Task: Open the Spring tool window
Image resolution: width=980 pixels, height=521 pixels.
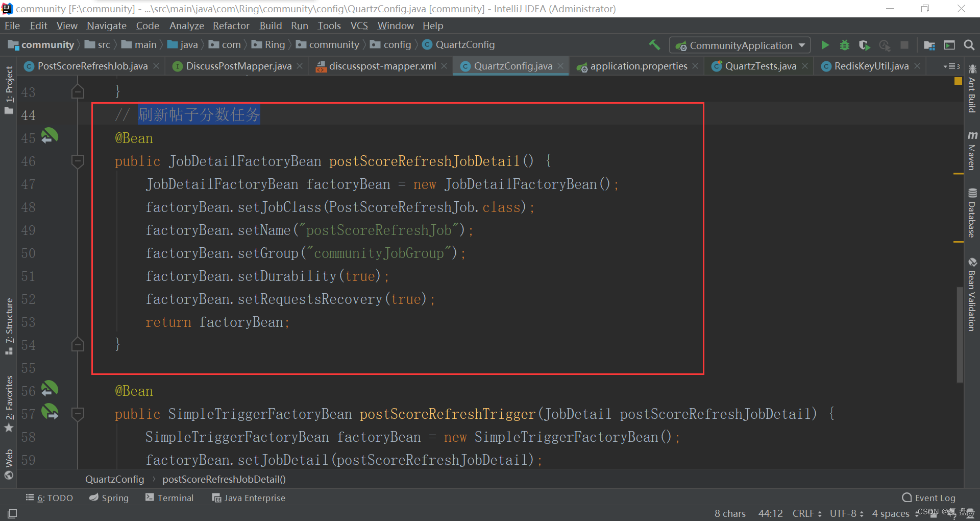Action: coord(109,498)
